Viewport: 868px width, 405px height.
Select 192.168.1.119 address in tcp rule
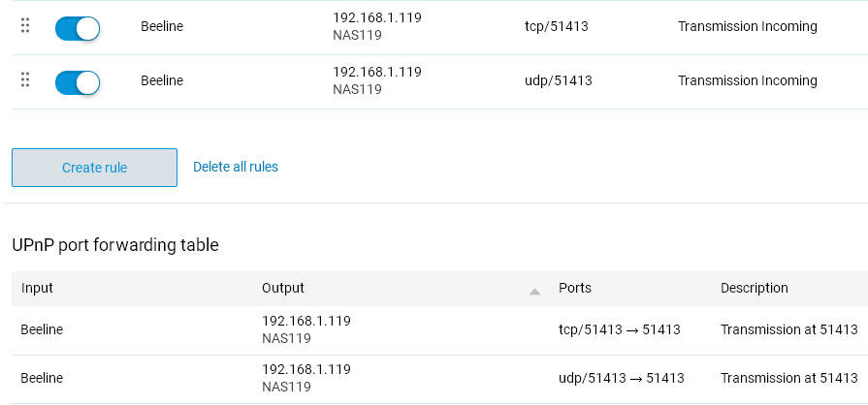click(x=377, y=17)
